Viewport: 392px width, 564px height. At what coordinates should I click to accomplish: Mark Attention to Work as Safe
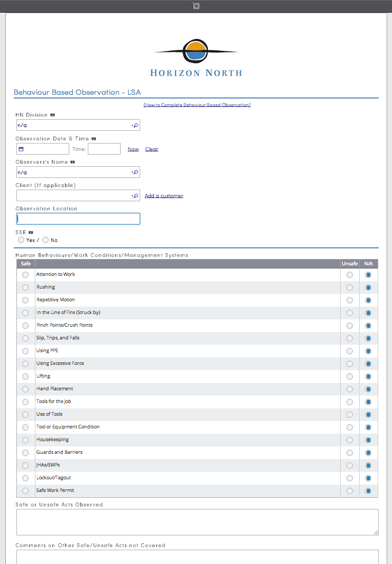(25, 275)
